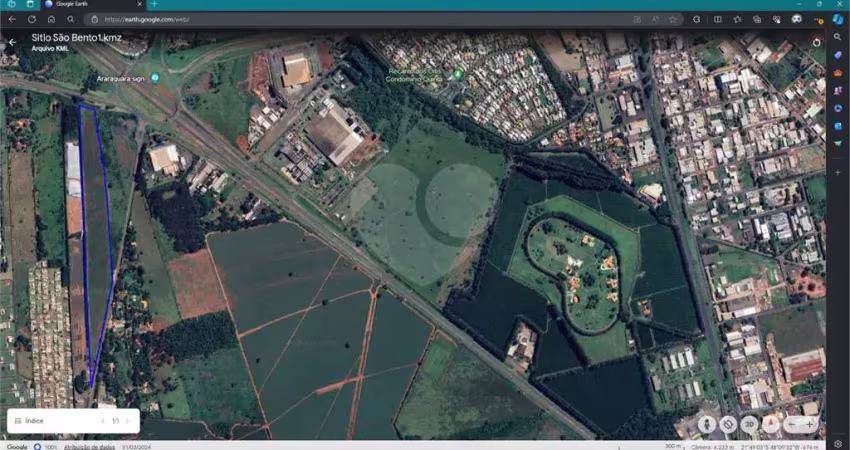Viewport: 850px width, 450px height.
Task: Go to next feature in Índice panel
Action: [128, 421]
